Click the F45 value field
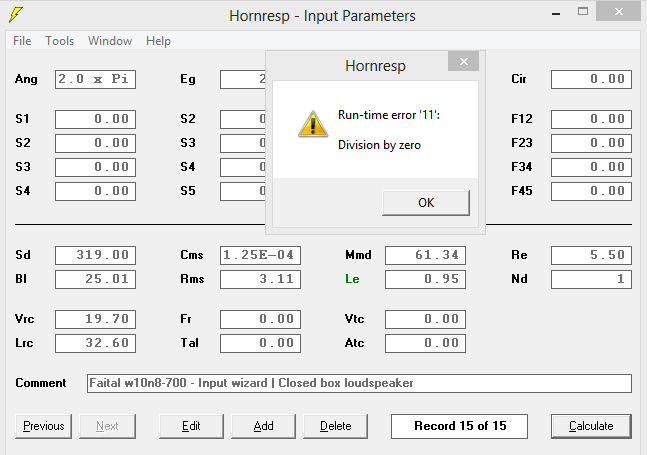 pos(591,191)
